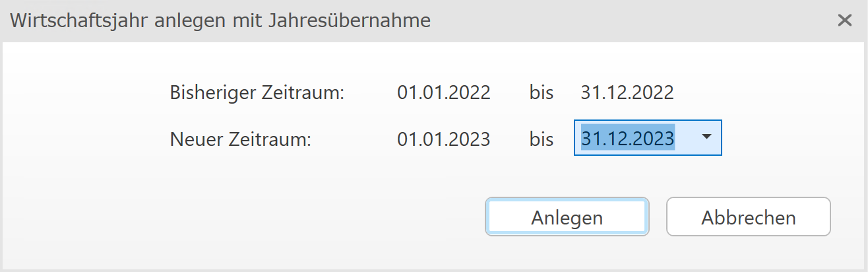Cancel the Jahresübernahme dialog via Abbrechen
The height and width of the screenshot is (272, 868).
[x=748, y=217]
